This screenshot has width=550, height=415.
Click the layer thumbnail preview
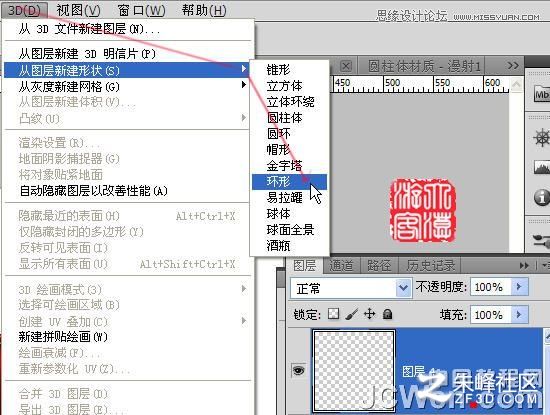(x=354, y=370)
